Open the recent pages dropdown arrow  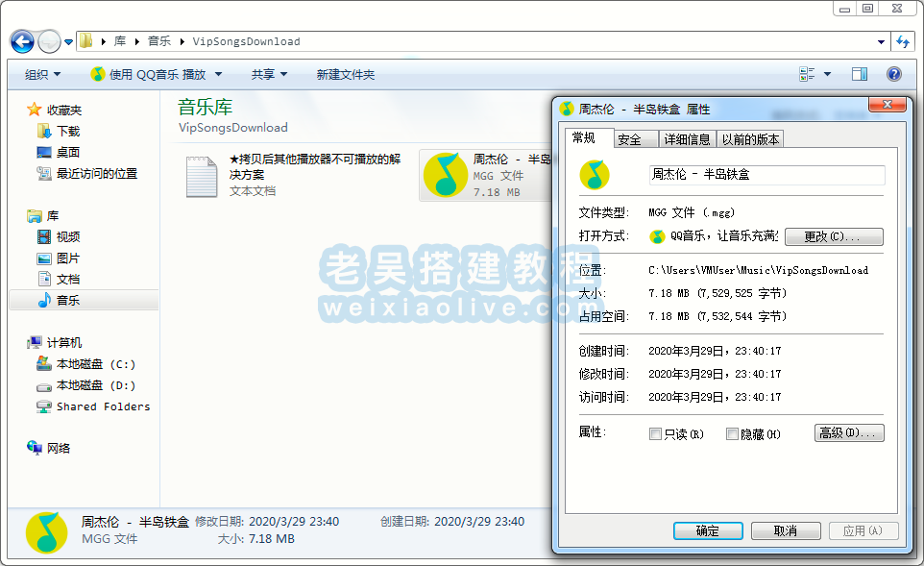coord(69,42)
